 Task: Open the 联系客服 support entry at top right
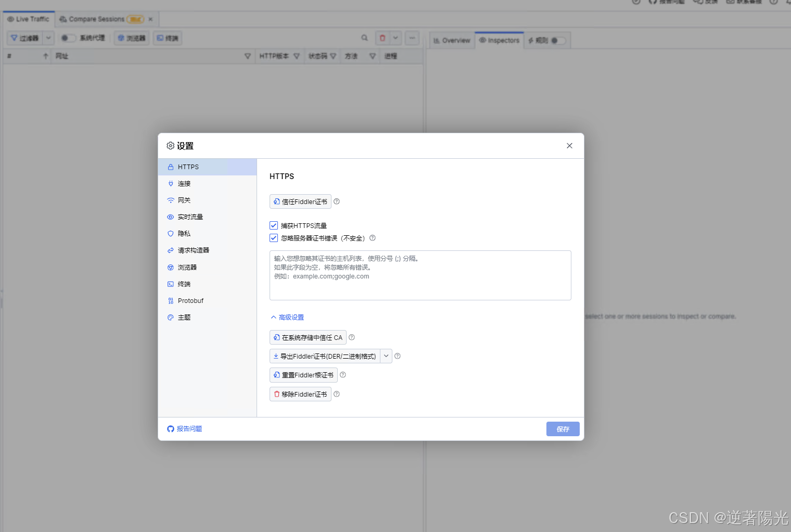coord(744,2)
